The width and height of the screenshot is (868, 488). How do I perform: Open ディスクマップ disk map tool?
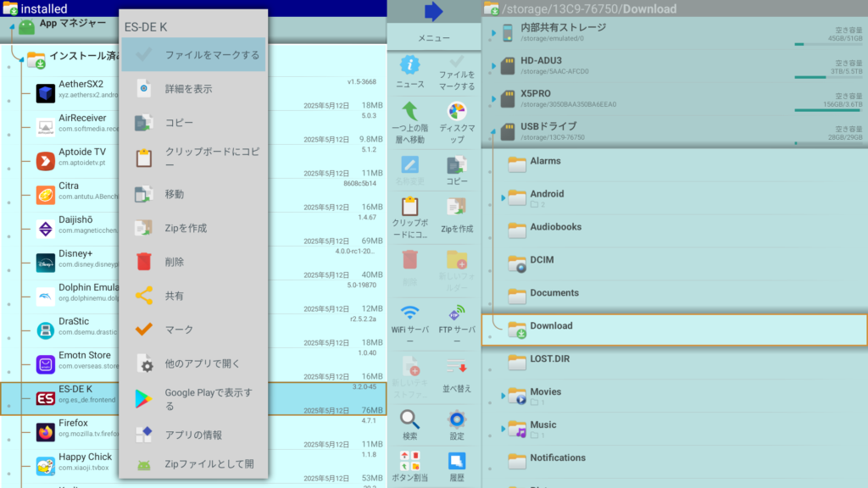coord(457,119)
